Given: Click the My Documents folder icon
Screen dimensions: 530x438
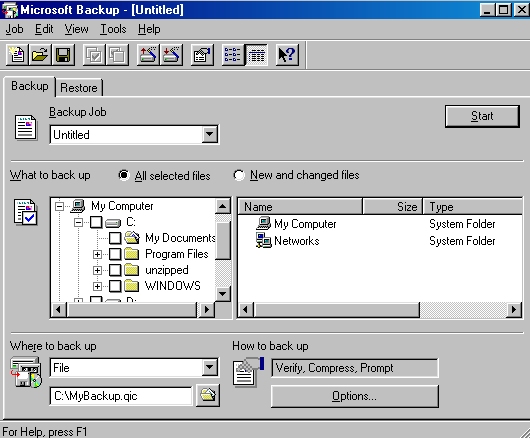Looking at the screenshot, I should (x=132, y=238).
